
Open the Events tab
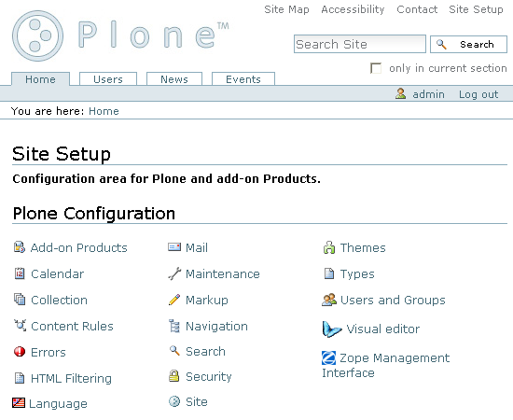(x=243, y=79)
